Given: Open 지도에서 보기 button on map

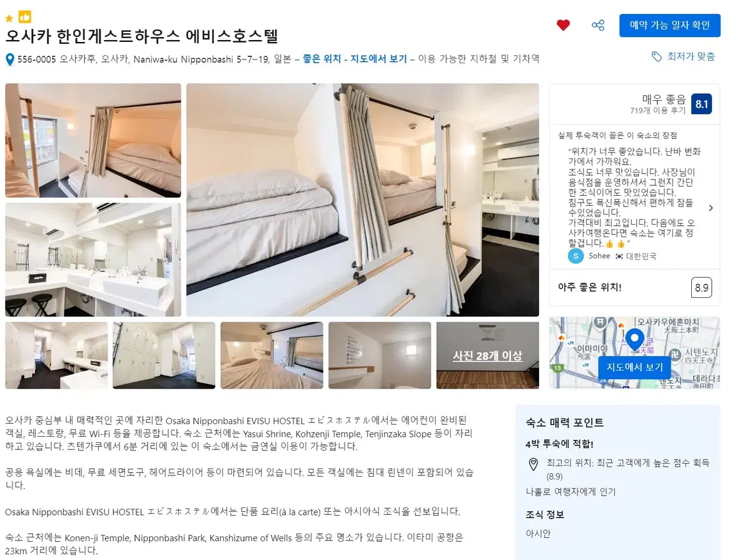Looking at the screenshot, I should point(634,367).
